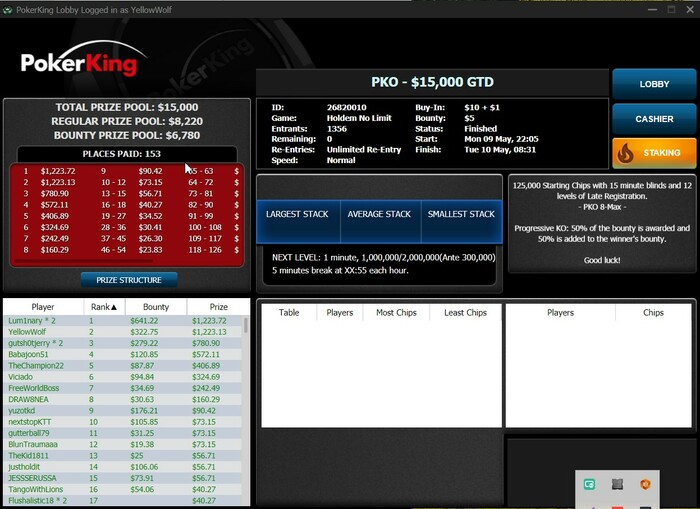Sort by Prize column header
The width and height of the screenshot is (700, 509).
[219, 307]
